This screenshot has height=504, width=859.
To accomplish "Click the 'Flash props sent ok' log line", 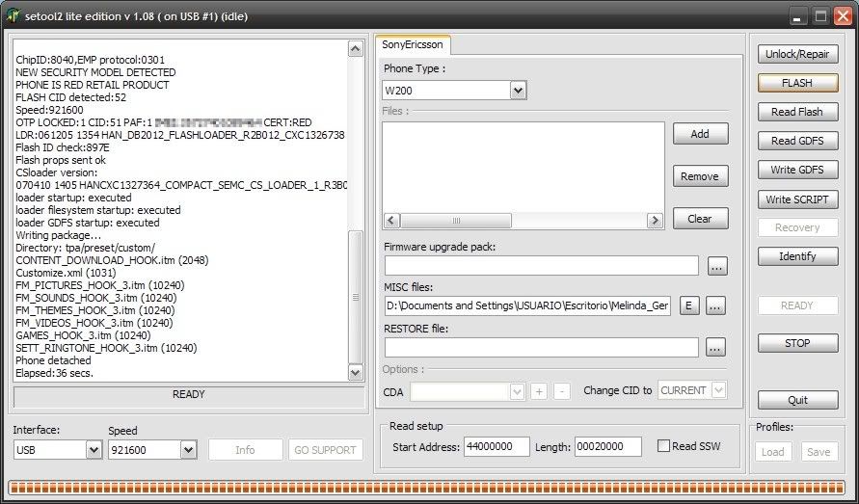I will (61, 160).
